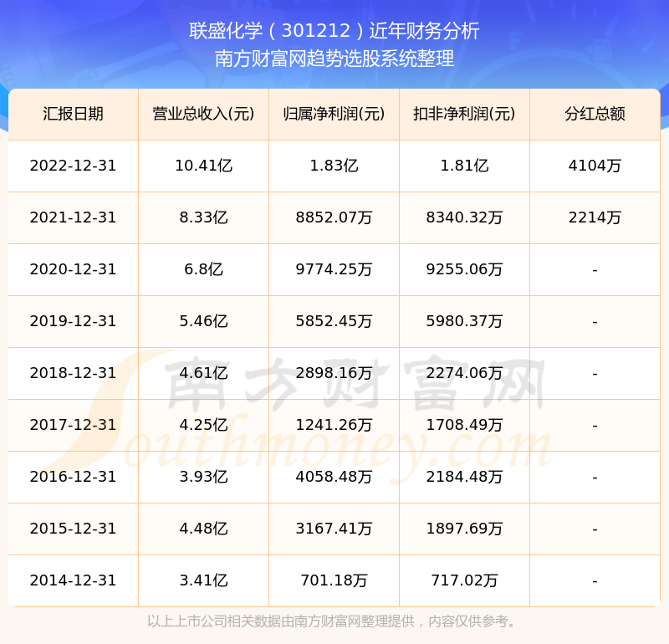Click the footer disclaimer text
Screen dimensions: 669x644
(332, 621)
